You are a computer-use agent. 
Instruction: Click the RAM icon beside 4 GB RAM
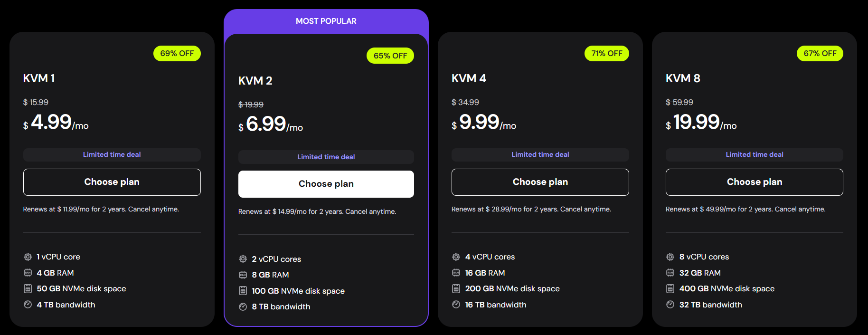(x=28, y=273)
